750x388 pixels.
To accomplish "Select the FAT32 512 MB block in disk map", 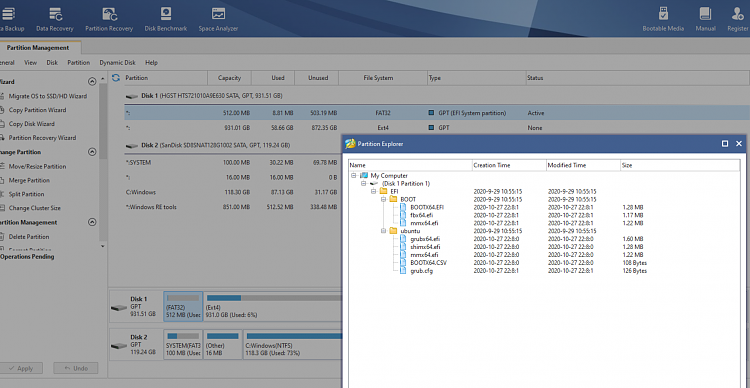I will pos(183,307).
